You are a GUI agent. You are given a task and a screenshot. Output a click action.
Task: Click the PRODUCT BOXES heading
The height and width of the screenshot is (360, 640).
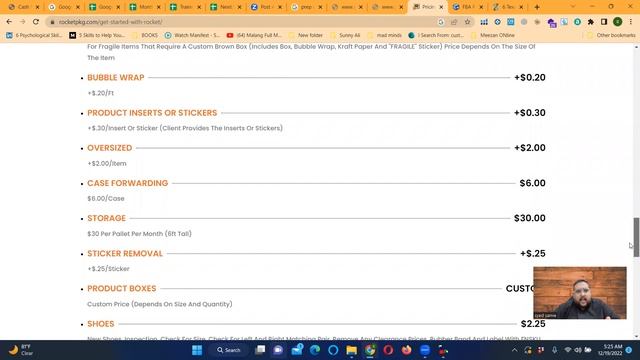(x=122, y=289)
